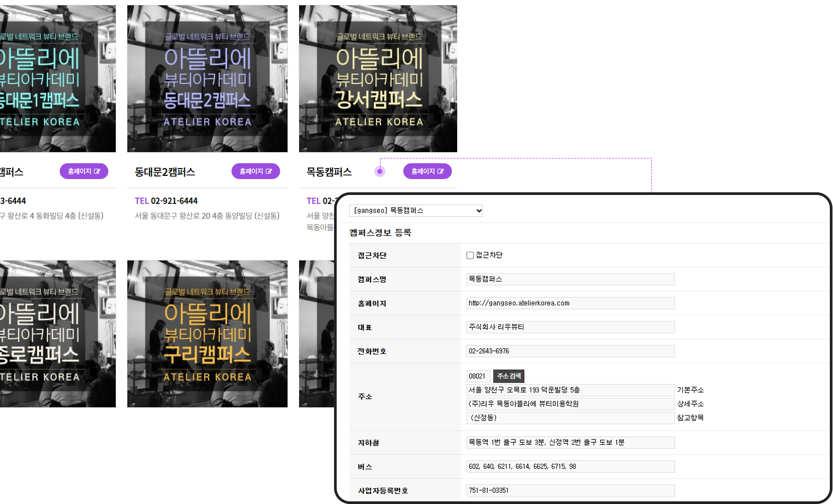Click the postal code field 08021

point(478,376)
